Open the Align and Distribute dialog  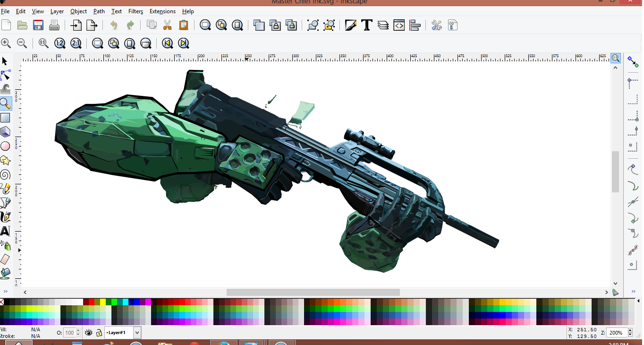click(x=415, y=25)
